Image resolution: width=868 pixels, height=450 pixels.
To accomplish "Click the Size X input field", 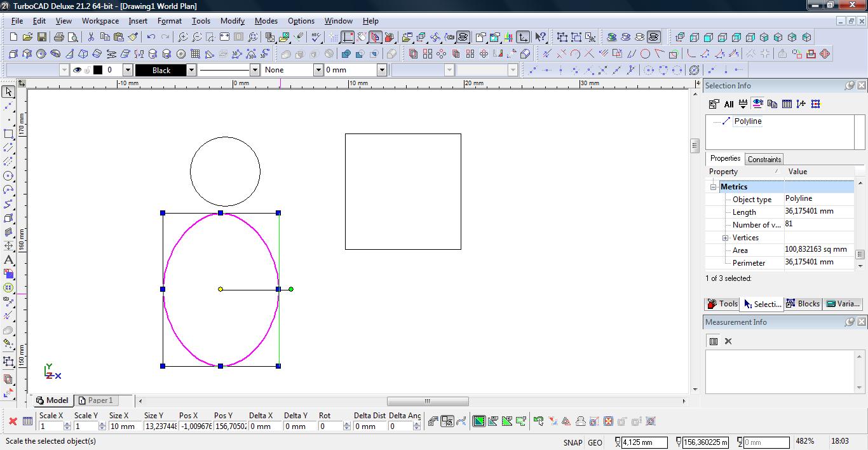I will click(124, 426).
